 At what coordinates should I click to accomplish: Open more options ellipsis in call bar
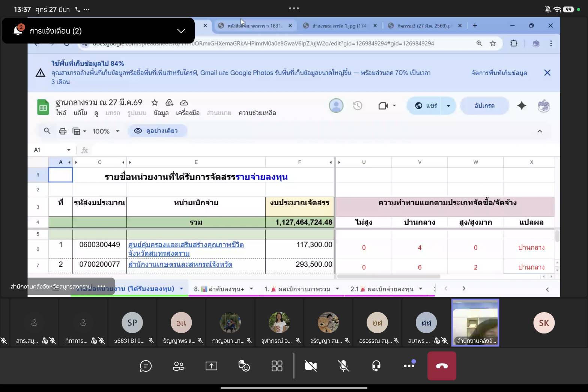coord(409,366)
